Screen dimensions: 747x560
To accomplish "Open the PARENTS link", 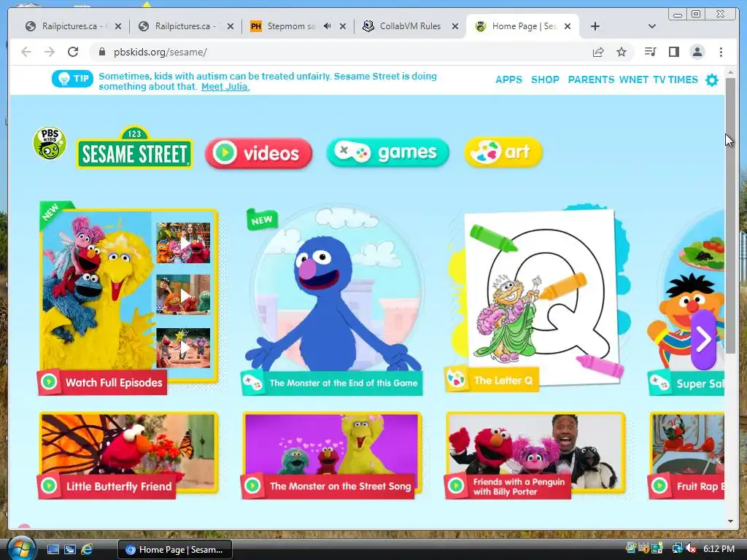I will 591,79.
